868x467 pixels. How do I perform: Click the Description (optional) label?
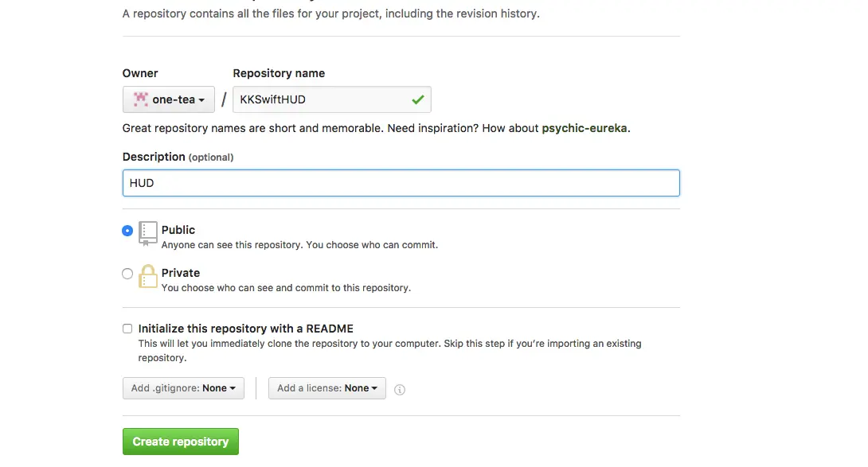pyautogui.click(x=178, y=158)
